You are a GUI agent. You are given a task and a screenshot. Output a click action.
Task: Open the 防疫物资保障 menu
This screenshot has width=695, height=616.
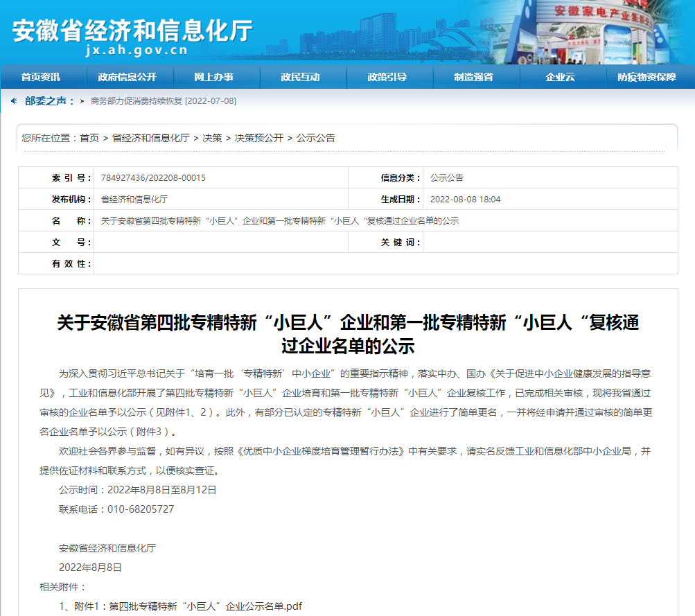tap(646, 77)
